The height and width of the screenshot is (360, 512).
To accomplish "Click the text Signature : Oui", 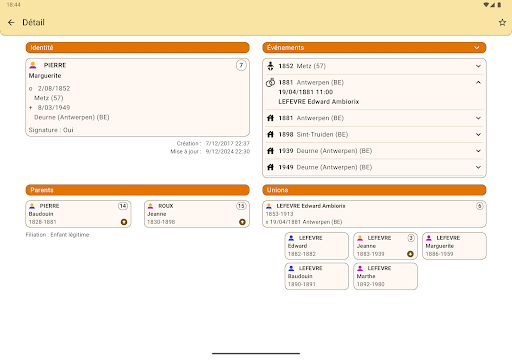I will click(51, 130).
